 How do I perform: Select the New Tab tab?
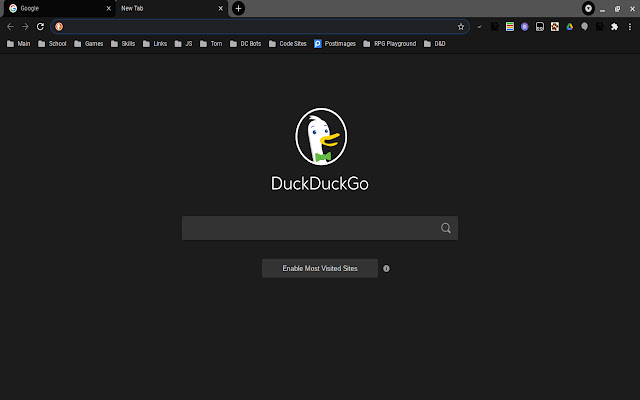[170, 8]
